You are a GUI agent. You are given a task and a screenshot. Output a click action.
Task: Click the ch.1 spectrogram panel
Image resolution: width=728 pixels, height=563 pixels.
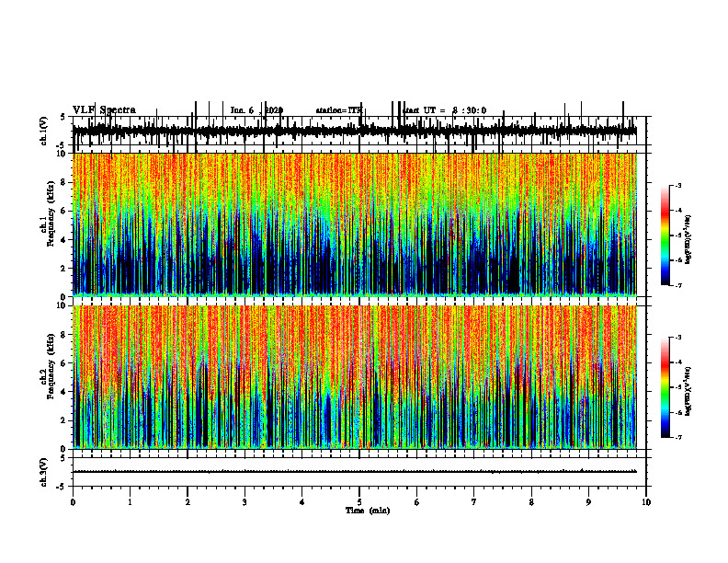pyautogui.click(x=355, y=224)
